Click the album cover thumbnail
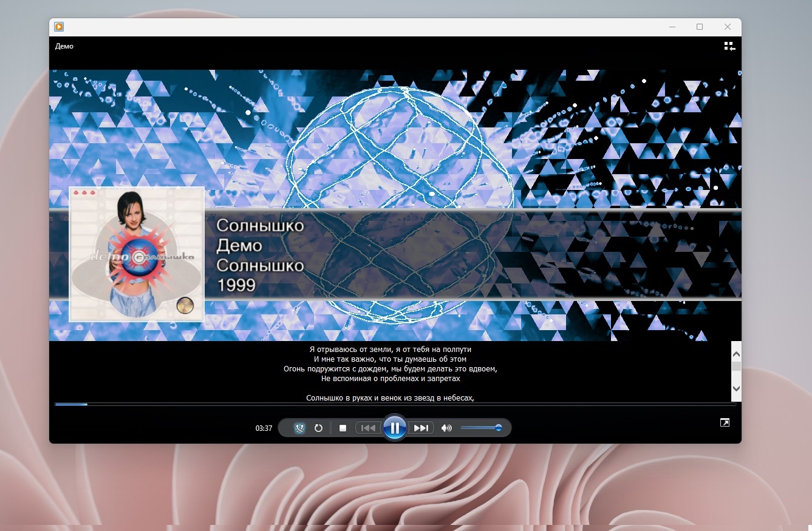The image size is (812, 531). (x=137, y=254)
